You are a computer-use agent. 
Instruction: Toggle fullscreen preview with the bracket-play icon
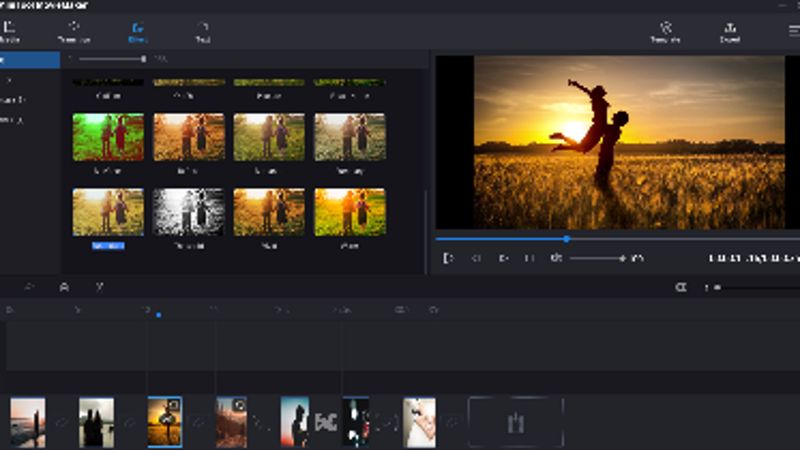click(x=448, y=258)
